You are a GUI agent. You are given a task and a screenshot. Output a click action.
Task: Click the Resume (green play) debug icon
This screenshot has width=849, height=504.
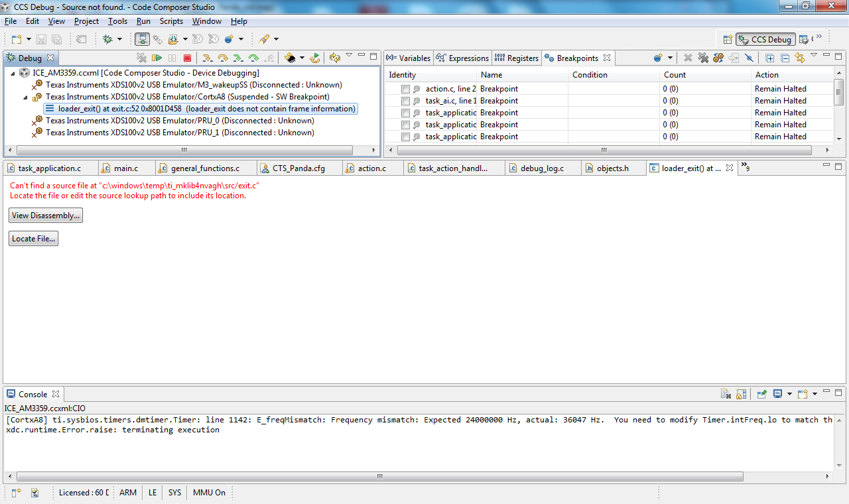tap(157, 58)
